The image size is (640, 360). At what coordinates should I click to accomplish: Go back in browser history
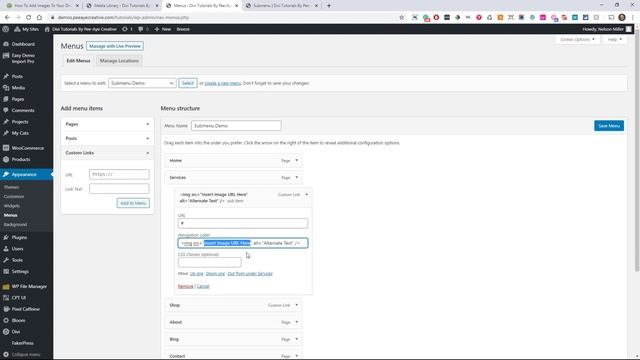click(7, 18)
